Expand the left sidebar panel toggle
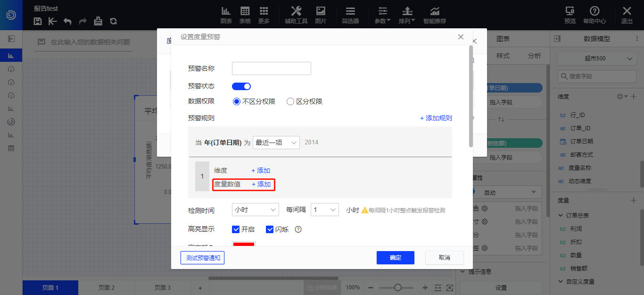644x295 pixels. 11,39
